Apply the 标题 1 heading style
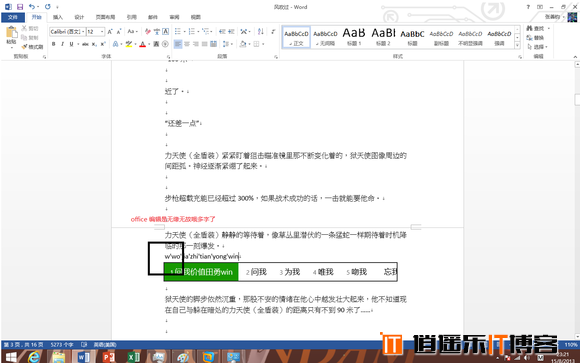 click(354, 37)
